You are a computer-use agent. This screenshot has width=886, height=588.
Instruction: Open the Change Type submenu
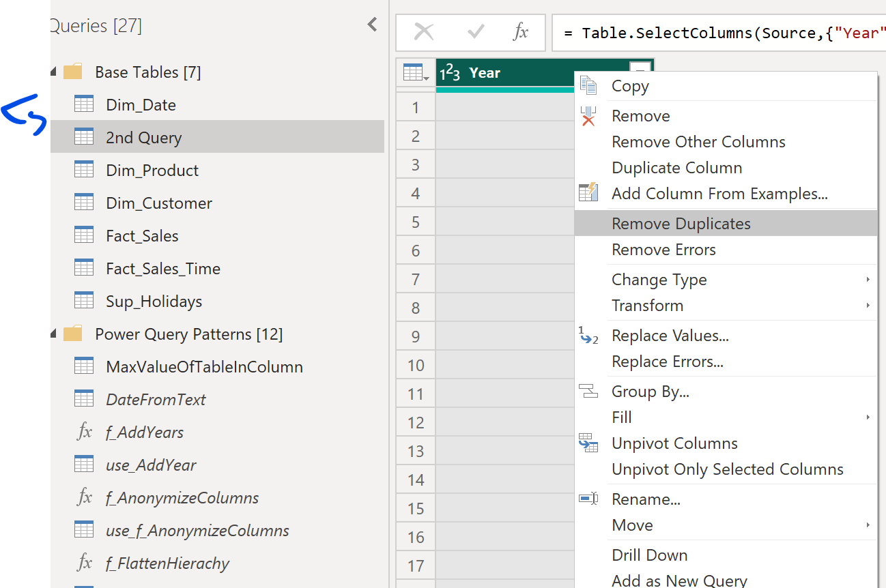point(726,280)
